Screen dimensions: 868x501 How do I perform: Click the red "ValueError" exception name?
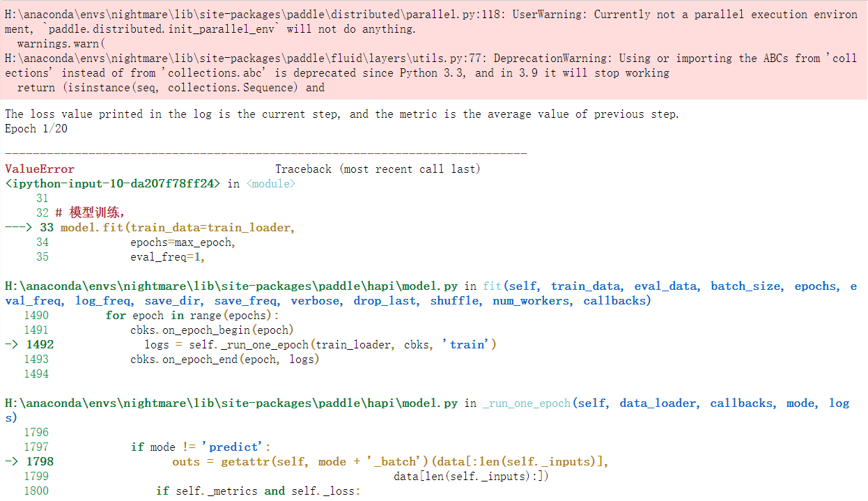tap(40, 169)
